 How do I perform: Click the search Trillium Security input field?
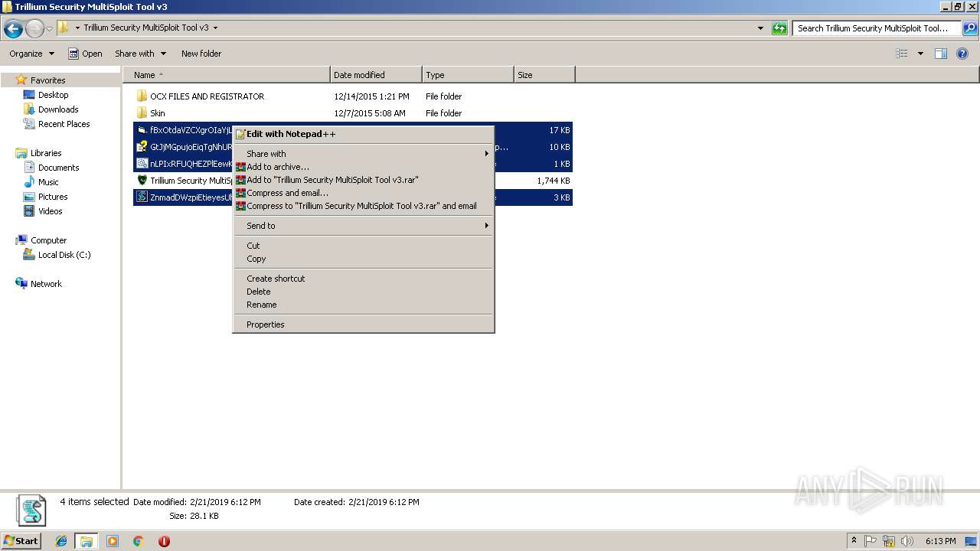pos(877,28)
